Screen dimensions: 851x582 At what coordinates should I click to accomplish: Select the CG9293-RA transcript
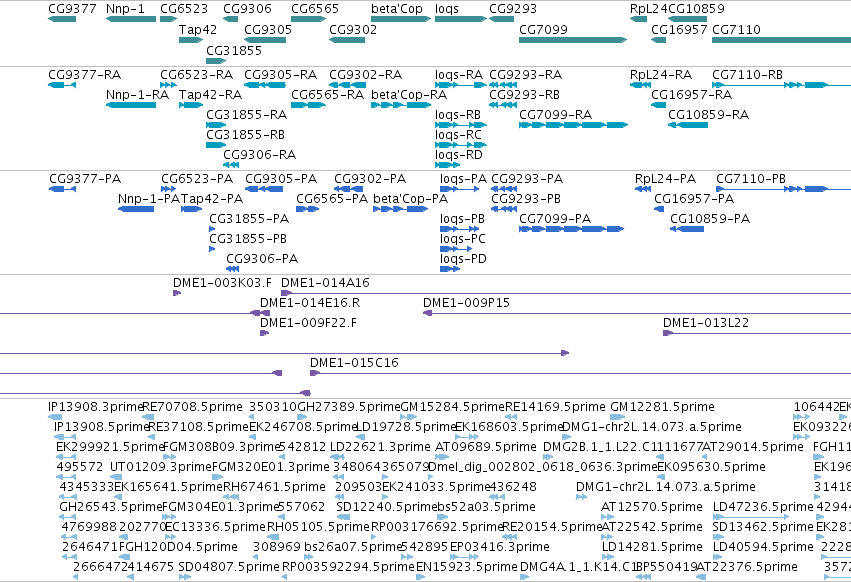click(503, 85)
